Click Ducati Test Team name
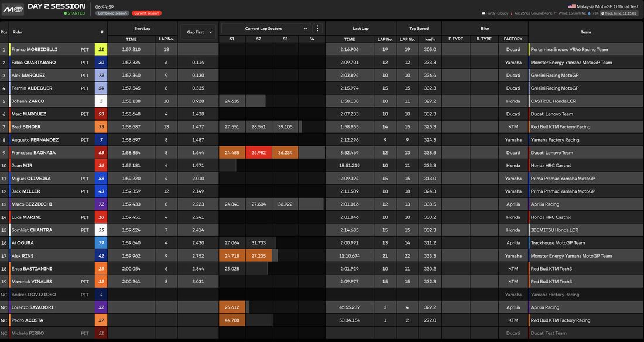This screenshot has width=644, height=342. [x=549, y=333]
